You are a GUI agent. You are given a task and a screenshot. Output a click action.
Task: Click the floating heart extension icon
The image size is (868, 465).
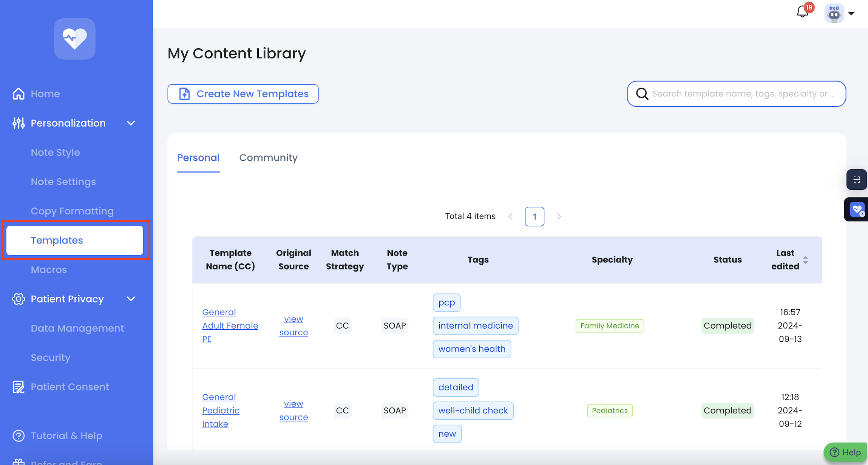coord(856,209)
